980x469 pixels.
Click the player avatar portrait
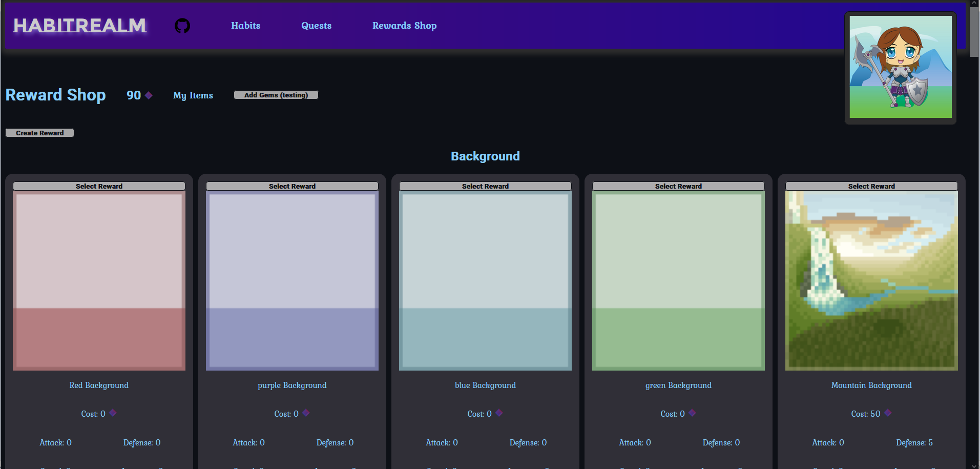coord(901,67)
